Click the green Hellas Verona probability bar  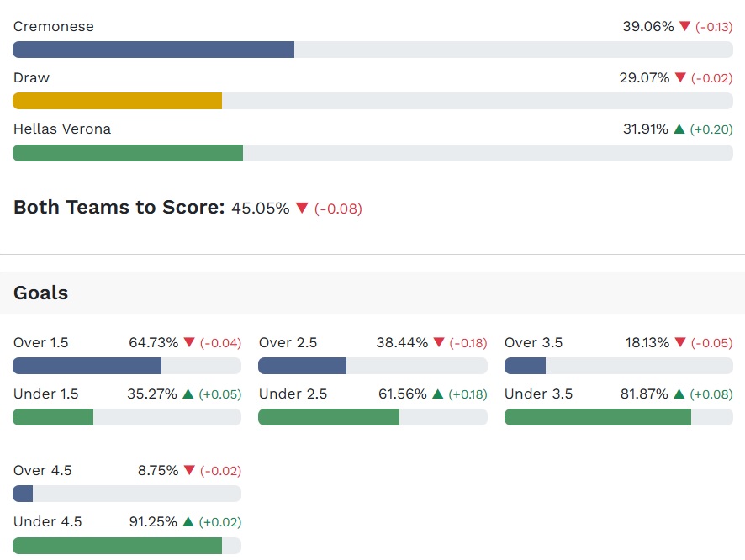coord(128,153)
